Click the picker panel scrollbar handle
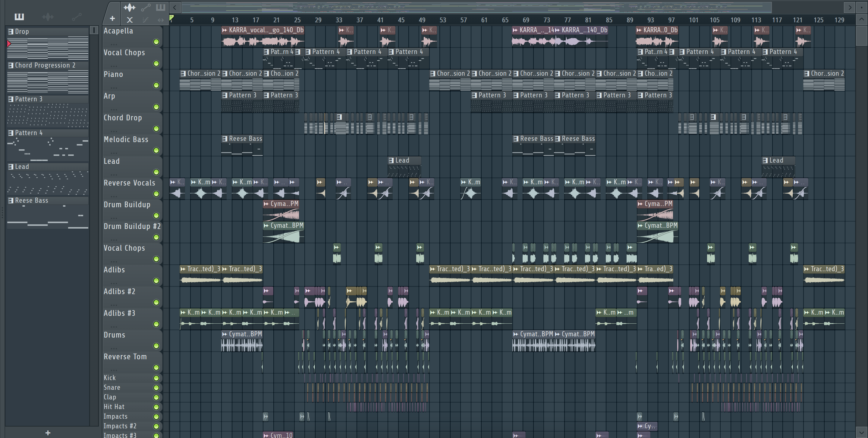This screenshot has width=868, height=438. coord(94,30)
